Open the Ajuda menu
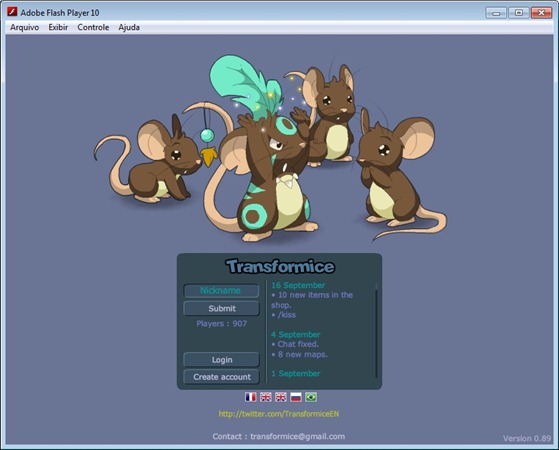This screenshot has height=450, width=559. [x=129, y=27]
